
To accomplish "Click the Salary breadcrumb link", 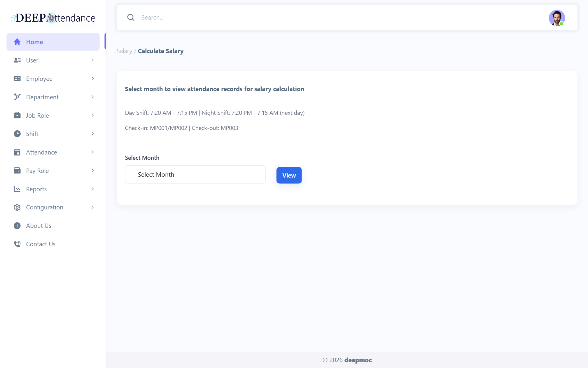I will (125, 51).
